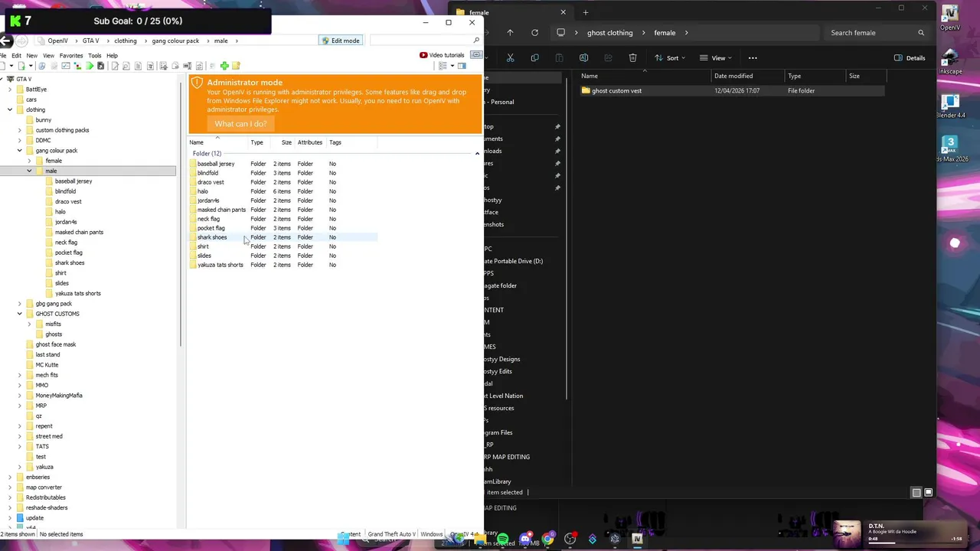Viewport: 980px width, 551px height.
Task: Open the Edit menu in OpenIV
Action: [16, 55]
